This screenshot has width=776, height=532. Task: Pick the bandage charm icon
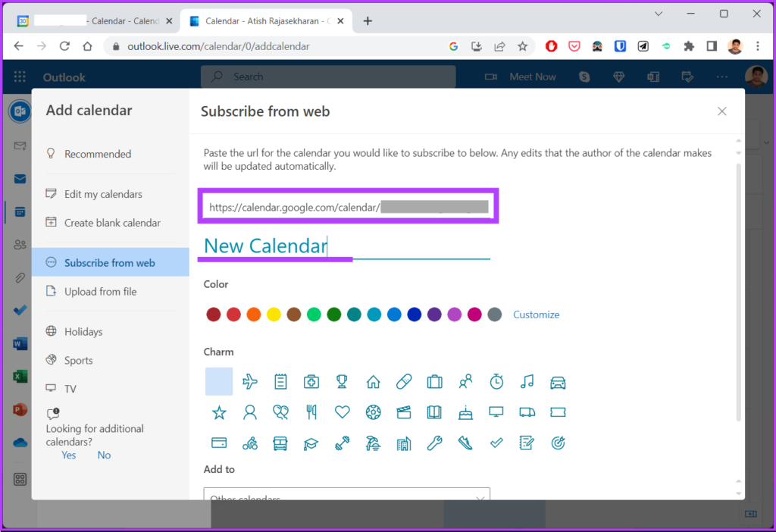[x=404, y=381]
